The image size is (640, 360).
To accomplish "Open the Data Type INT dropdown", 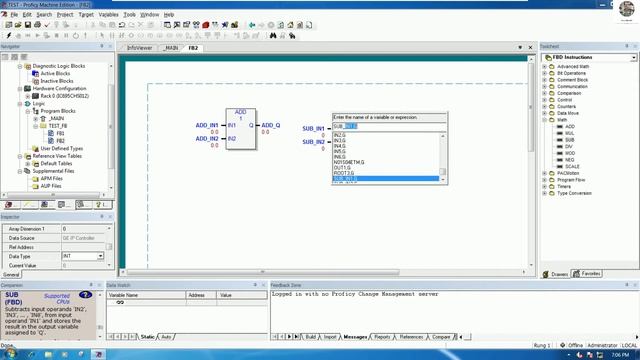I will click(100, 256).
